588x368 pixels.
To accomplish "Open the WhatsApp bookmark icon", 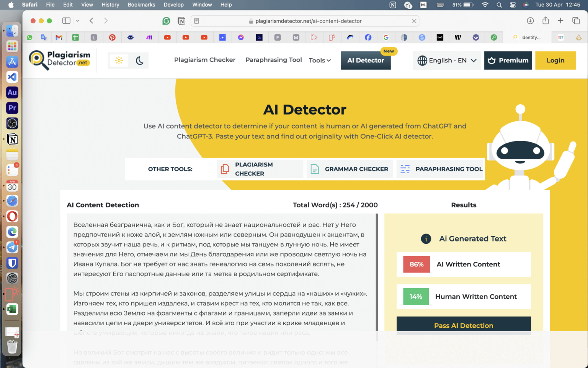I will tap(29, 37).
